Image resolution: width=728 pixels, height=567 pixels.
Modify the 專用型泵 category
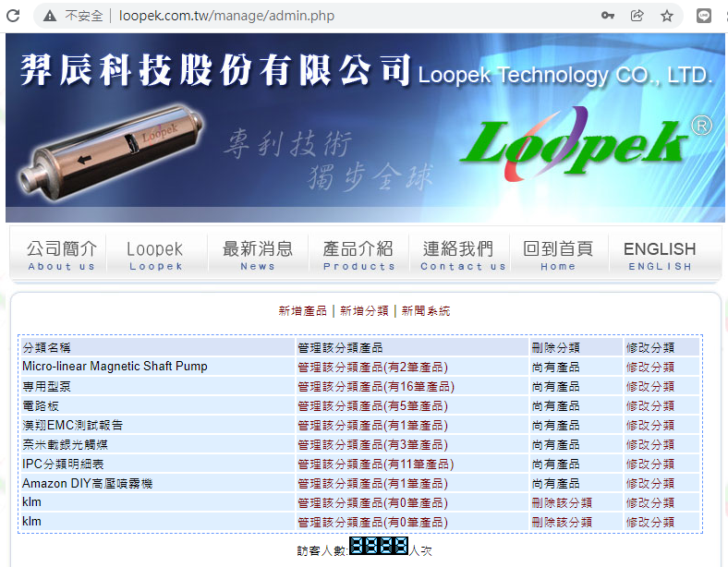650,387
